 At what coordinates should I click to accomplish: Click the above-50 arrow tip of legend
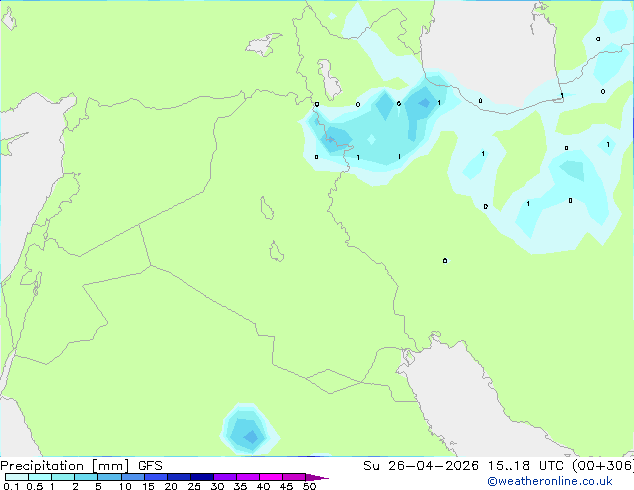pyautogui.click(x=317, y=477)
